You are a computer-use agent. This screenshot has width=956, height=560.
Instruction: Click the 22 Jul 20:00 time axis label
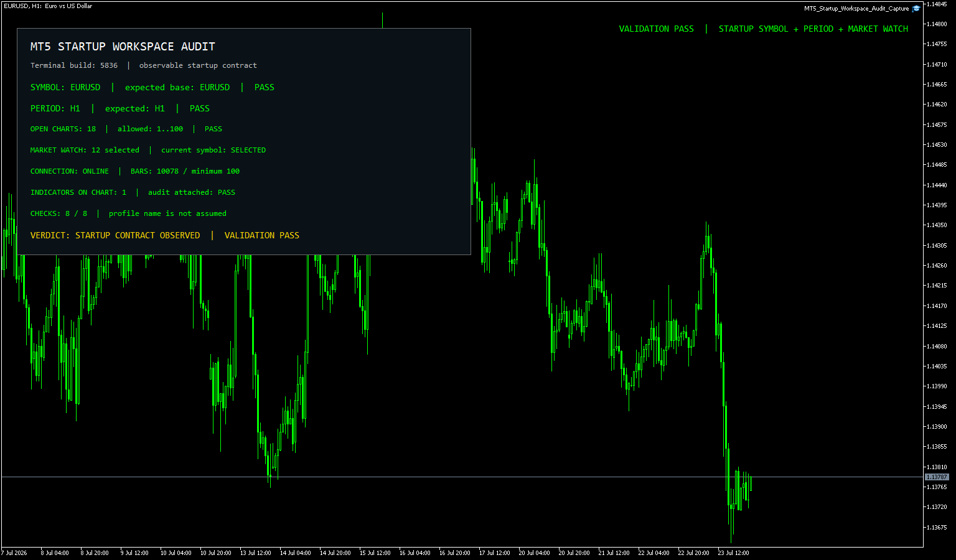(694, 553)
